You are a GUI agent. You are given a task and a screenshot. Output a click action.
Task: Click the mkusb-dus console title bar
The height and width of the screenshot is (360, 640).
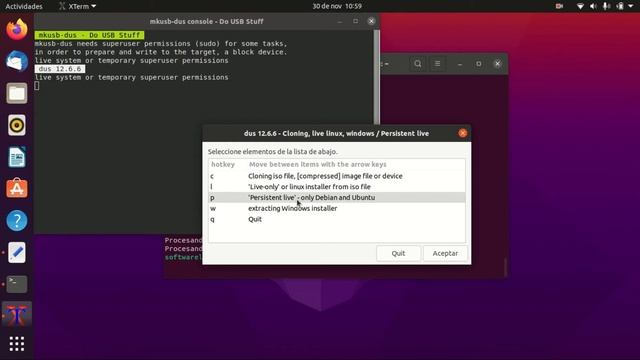(x=207, y=21)
